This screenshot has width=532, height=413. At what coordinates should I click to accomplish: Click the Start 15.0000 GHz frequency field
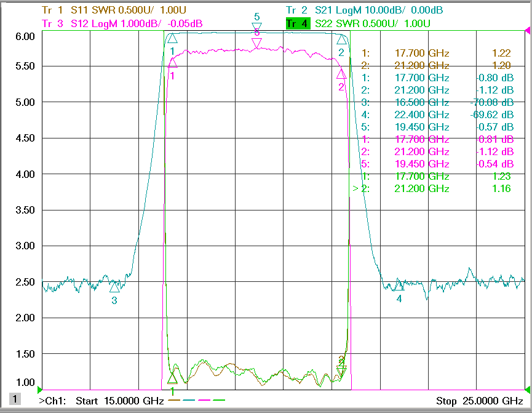click(120, 401)
